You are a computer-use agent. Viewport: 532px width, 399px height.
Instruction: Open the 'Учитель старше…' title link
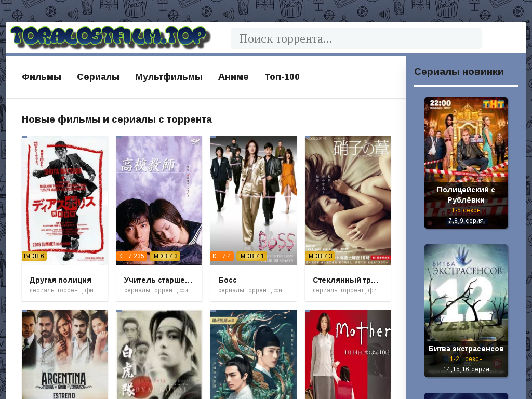click(158, 280)
